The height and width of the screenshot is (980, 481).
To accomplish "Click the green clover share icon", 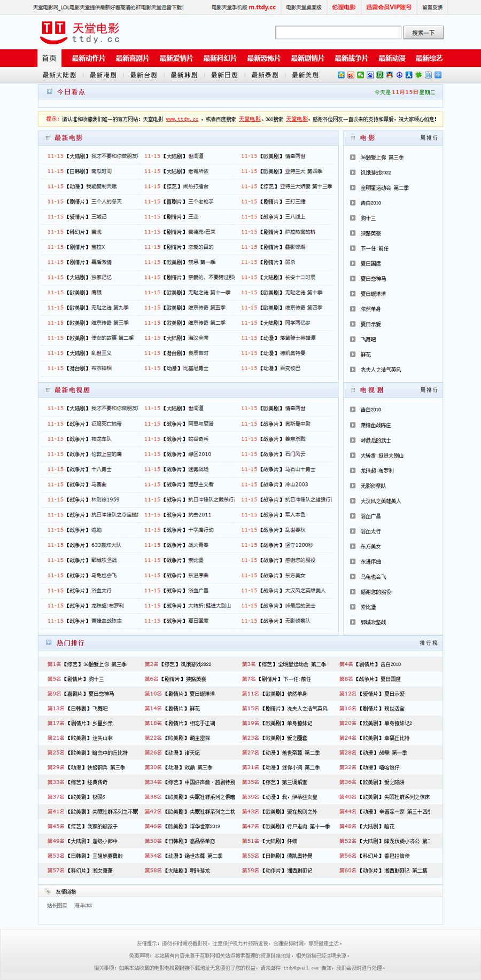I will 418,75.
